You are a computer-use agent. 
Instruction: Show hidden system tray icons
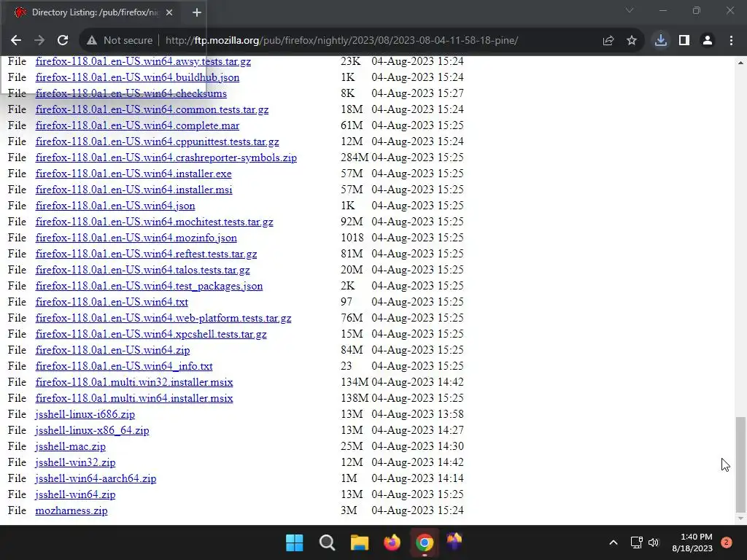click(x=614, y=542)
